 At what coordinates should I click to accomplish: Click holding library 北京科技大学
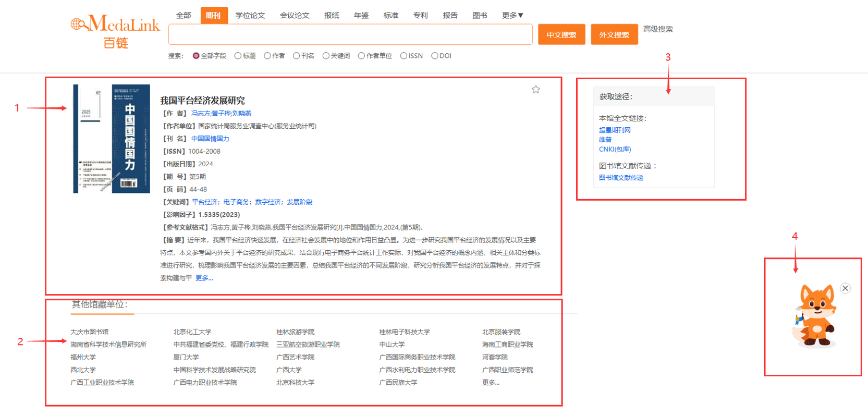(296, 383)
